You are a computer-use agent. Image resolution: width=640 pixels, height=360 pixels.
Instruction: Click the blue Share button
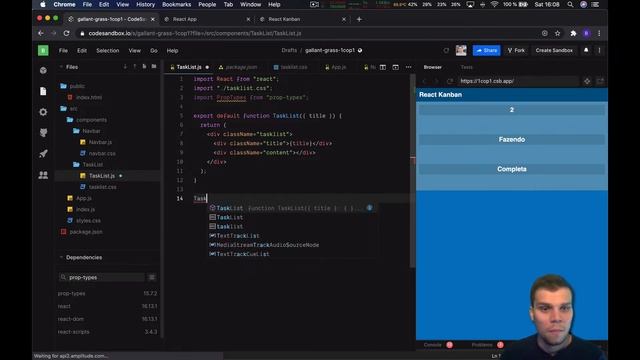click(487, 50)
